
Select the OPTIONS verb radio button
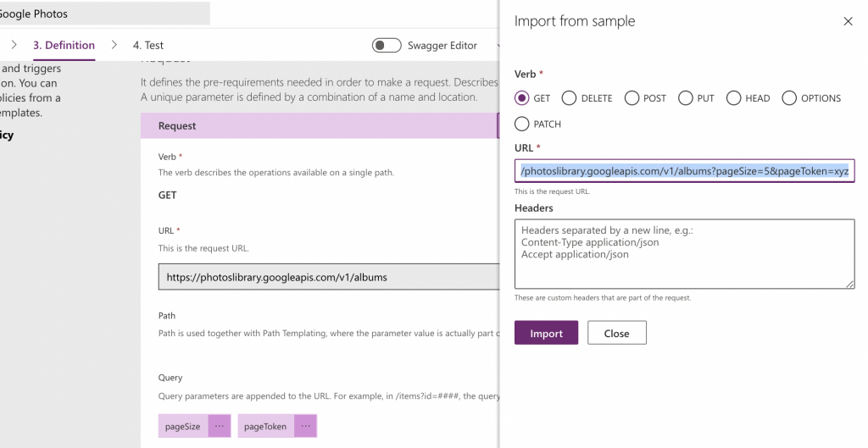coord(789,98)
